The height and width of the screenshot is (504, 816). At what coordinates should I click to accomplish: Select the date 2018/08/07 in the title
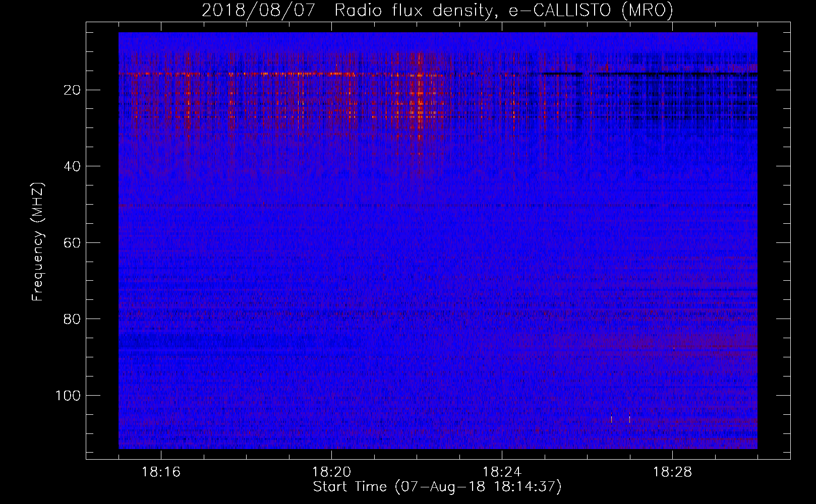tap(259, 11)
